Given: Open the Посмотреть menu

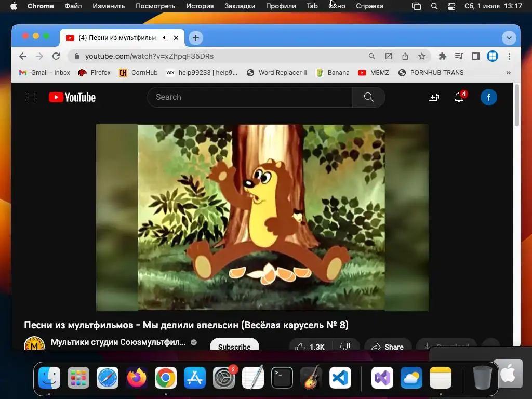Looking at the screenshot, I should coord(155,6).
